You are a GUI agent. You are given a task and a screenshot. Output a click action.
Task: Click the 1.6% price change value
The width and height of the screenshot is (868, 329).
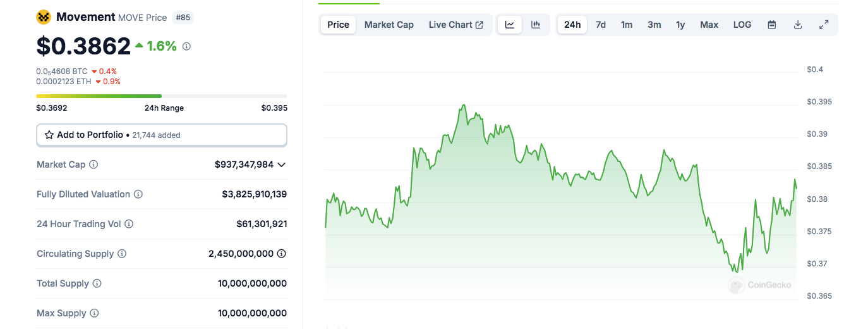tap(162, 46)
